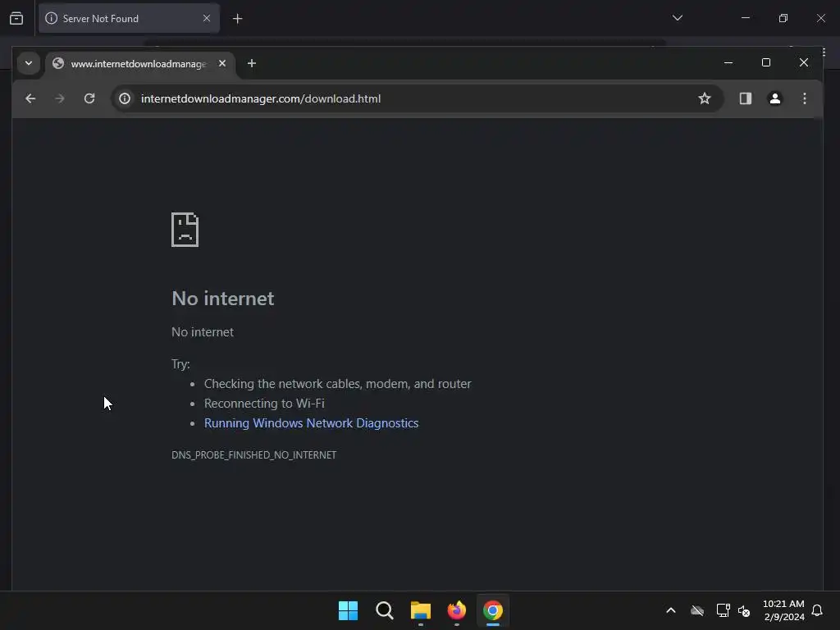Go back in Chrome history

pyautogui.click(x=30, y=98)
